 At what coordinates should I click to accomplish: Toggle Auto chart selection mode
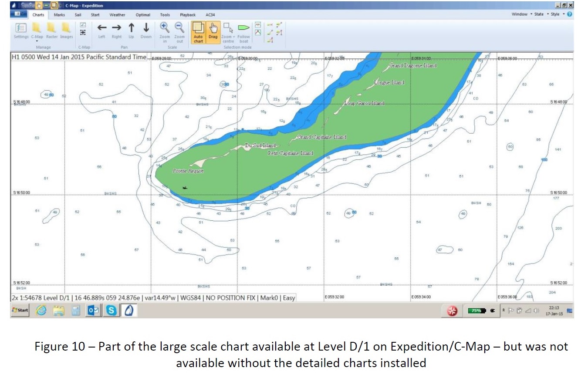(198, 32)
